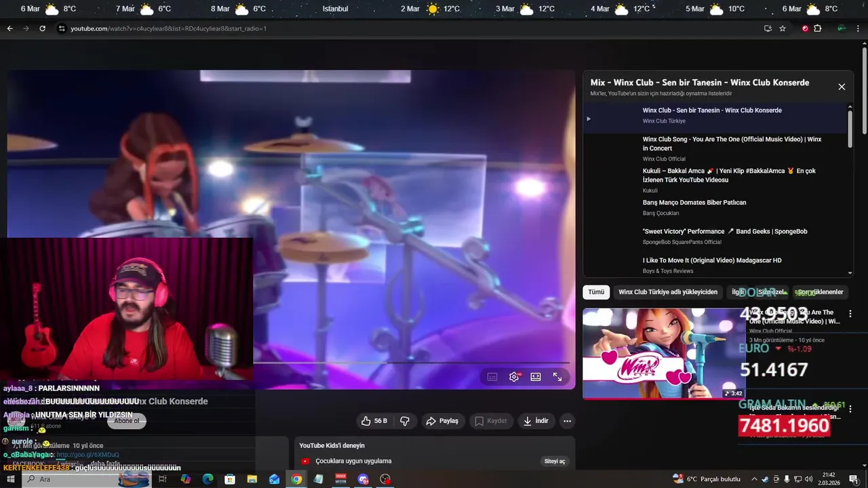Open the red extension icon
The image size is (868, 488).
coord(805,28)
